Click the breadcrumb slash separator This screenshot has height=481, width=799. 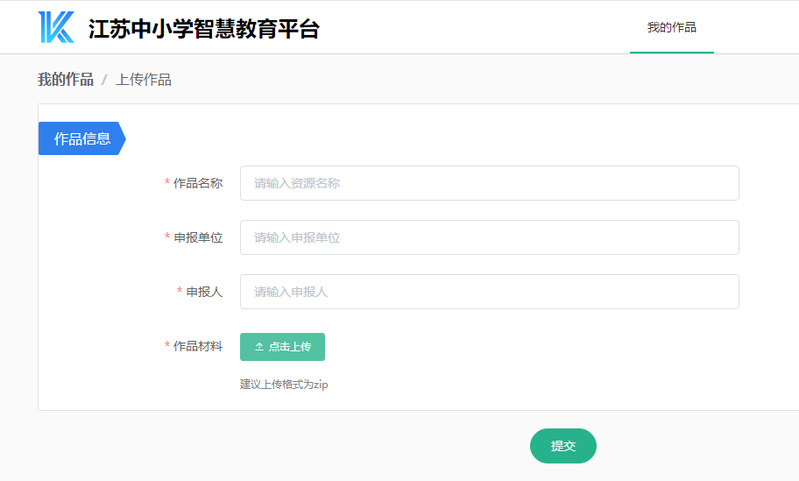[104, 80]
